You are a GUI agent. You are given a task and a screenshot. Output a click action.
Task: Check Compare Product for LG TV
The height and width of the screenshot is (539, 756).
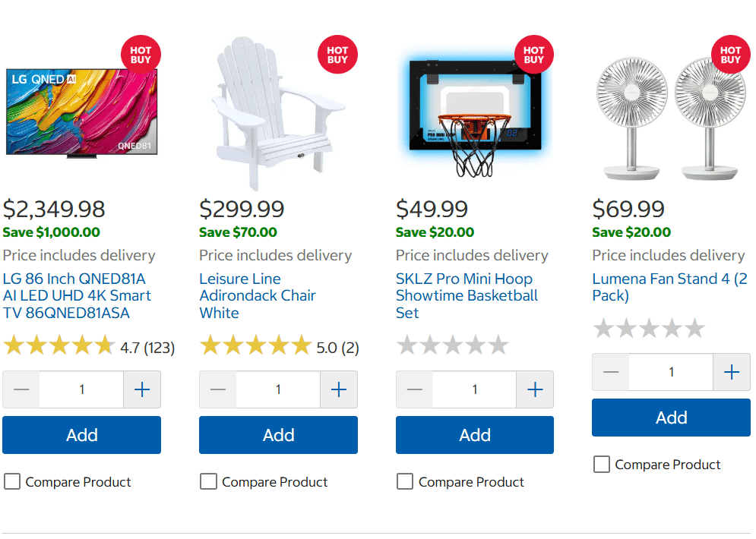pyautogui.click(x=12, y=481)
